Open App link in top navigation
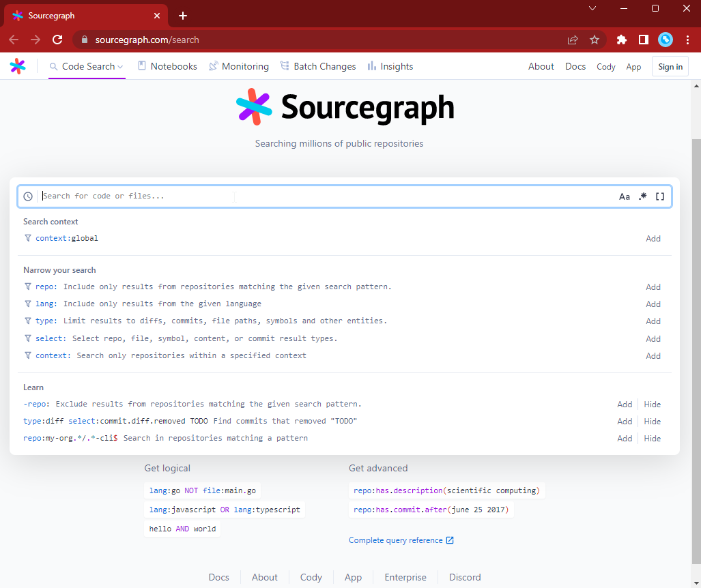701x588 pixels. 633,67
